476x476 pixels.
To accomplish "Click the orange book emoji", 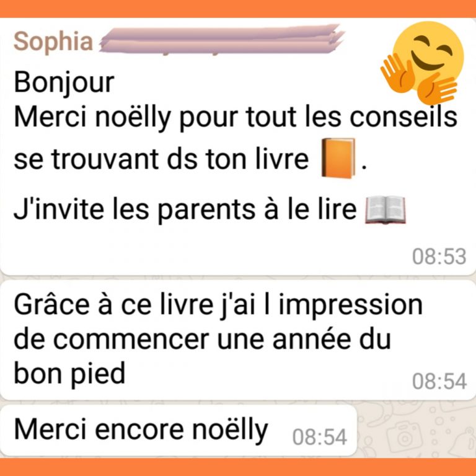I will pos(338,158).
